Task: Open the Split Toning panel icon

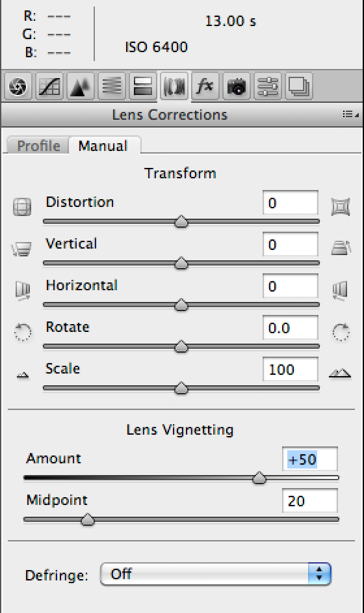Action: pyautogui.click(x=142, y=87)
